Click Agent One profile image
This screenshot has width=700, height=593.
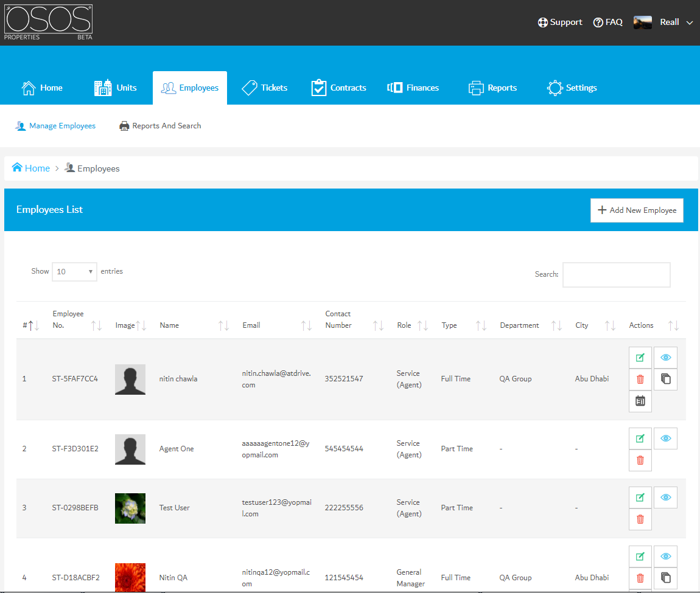tap(130, 449)
